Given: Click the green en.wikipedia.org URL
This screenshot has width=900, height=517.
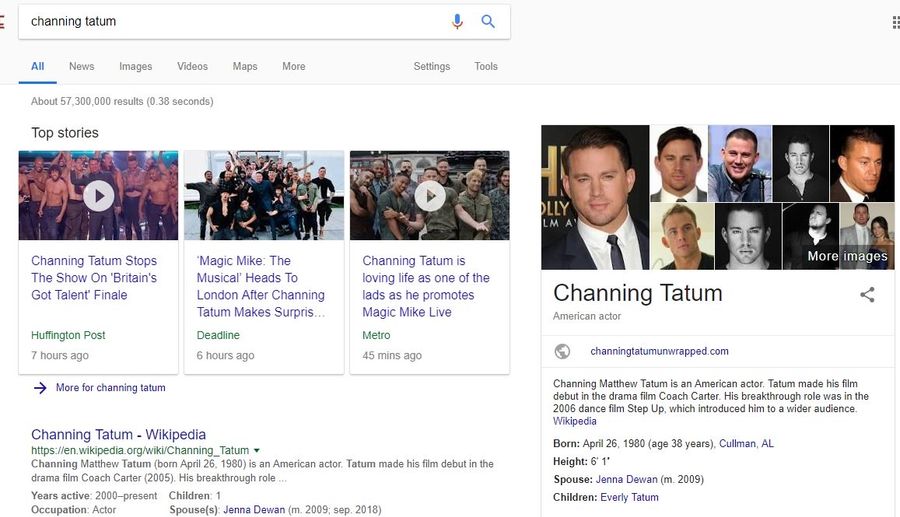Looking at the screenshot, I should (x=140, y=450).
